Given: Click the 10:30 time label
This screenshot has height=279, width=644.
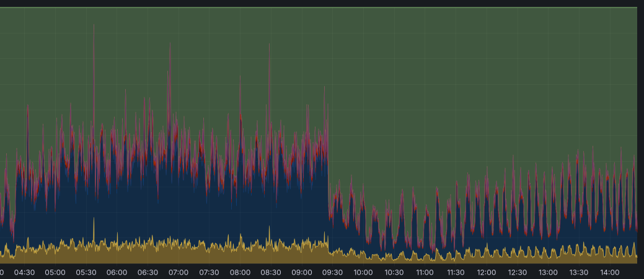Looking at the screenshot, I should pos(394,272).
